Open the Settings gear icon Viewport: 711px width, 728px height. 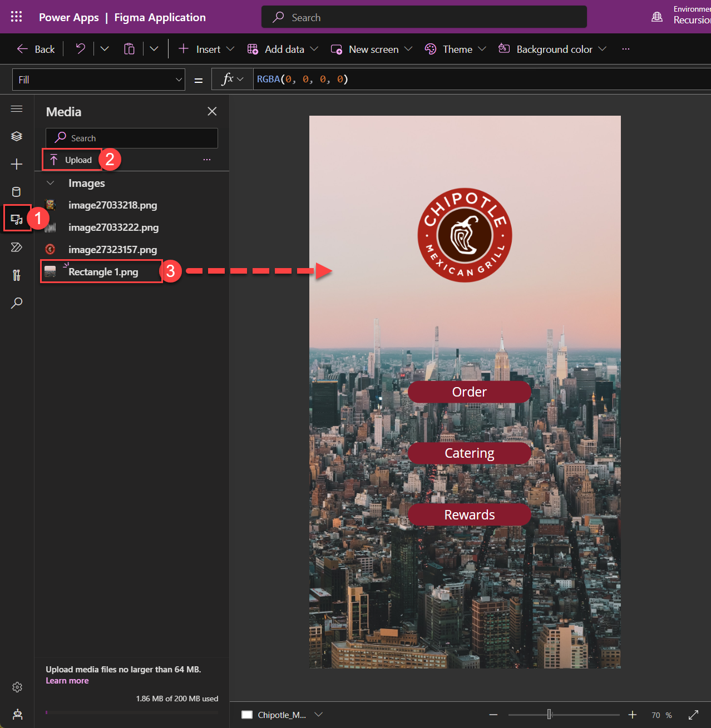click(17, 687)
